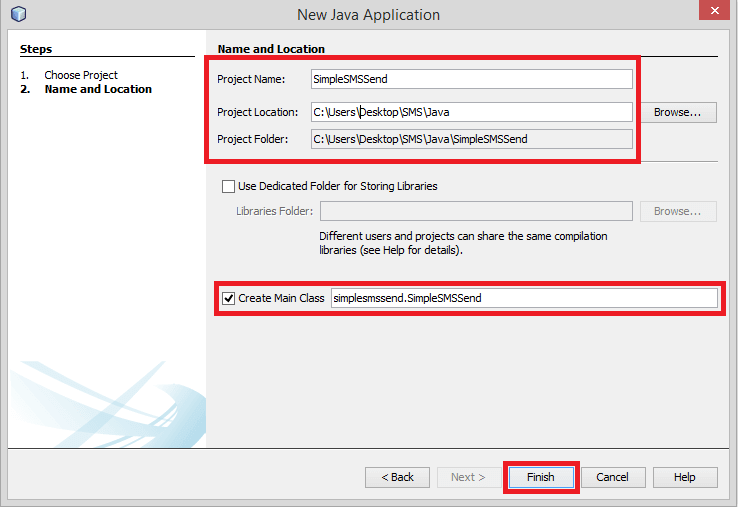The height and width of the screenshot is (507, 738).
Task: Click the Steps heading in left panel
Action: pyautogui.click(x=36, y=49)
